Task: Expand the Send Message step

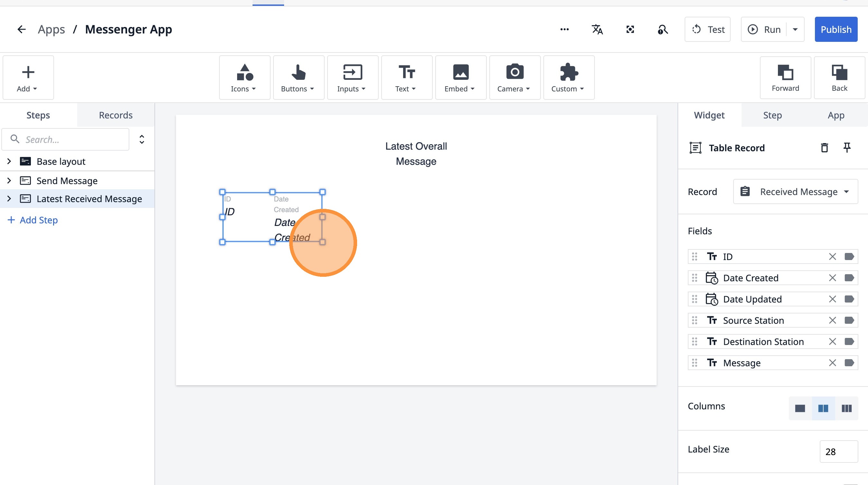Action: pyautogui.click(x=9, y=181)
